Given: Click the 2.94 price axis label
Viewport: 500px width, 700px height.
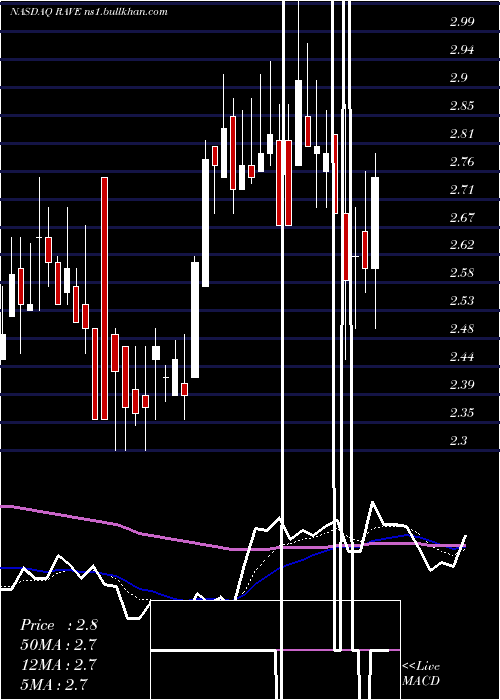Looking at the screenshot, I should click(x=462, y=50).
